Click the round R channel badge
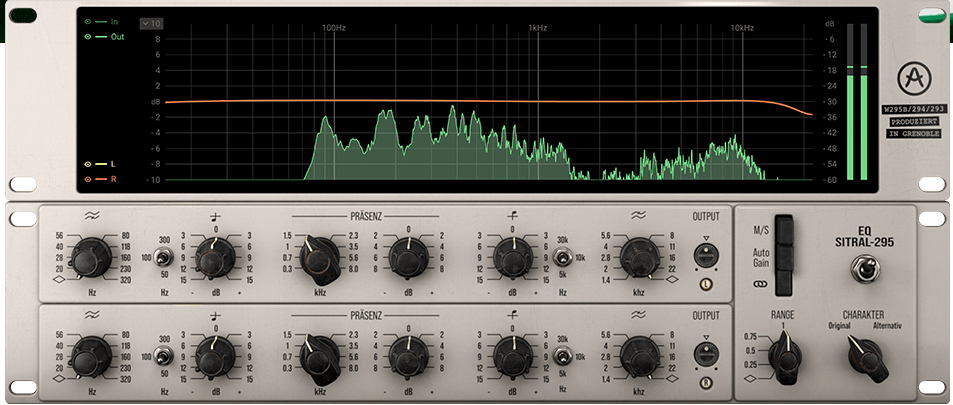953x405 pixels. (706, 383)
